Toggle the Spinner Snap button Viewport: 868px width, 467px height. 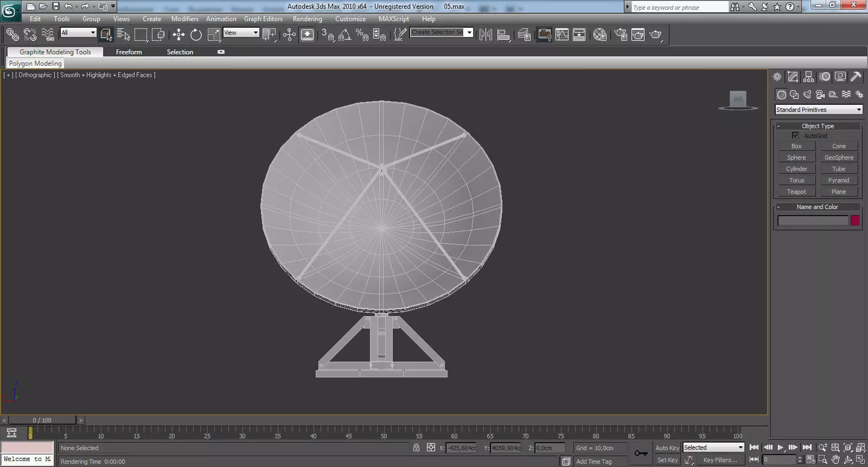tap(379, 35)
